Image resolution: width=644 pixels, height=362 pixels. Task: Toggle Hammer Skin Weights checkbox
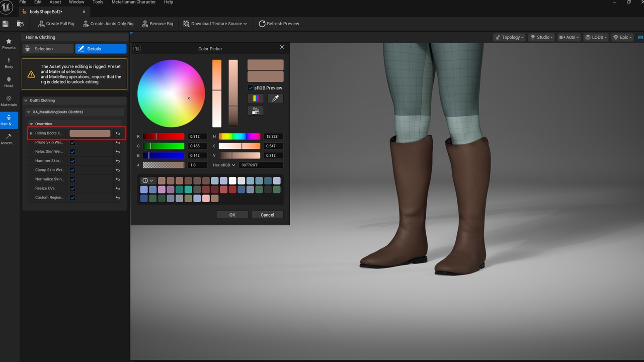tap(72, 161)
